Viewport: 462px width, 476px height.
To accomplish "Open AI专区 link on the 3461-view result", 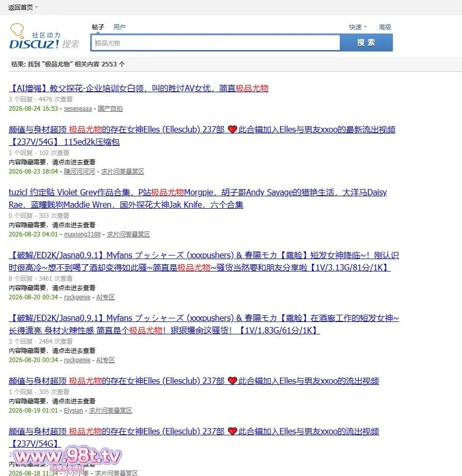I will (106, 297).
